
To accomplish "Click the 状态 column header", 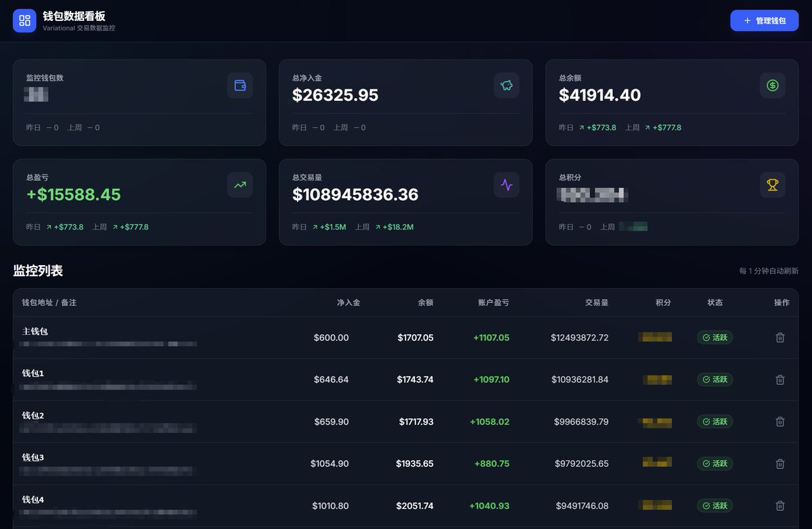I will (715, 302).
